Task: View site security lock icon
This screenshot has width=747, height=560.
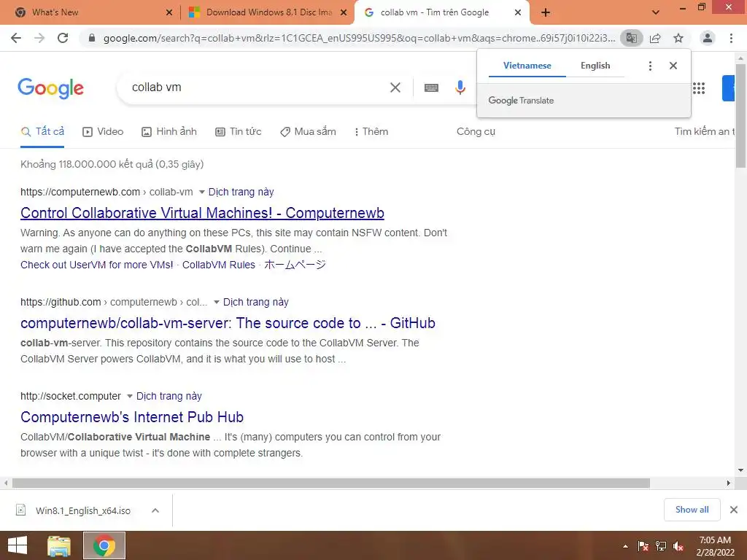Action: pos(92,38)
